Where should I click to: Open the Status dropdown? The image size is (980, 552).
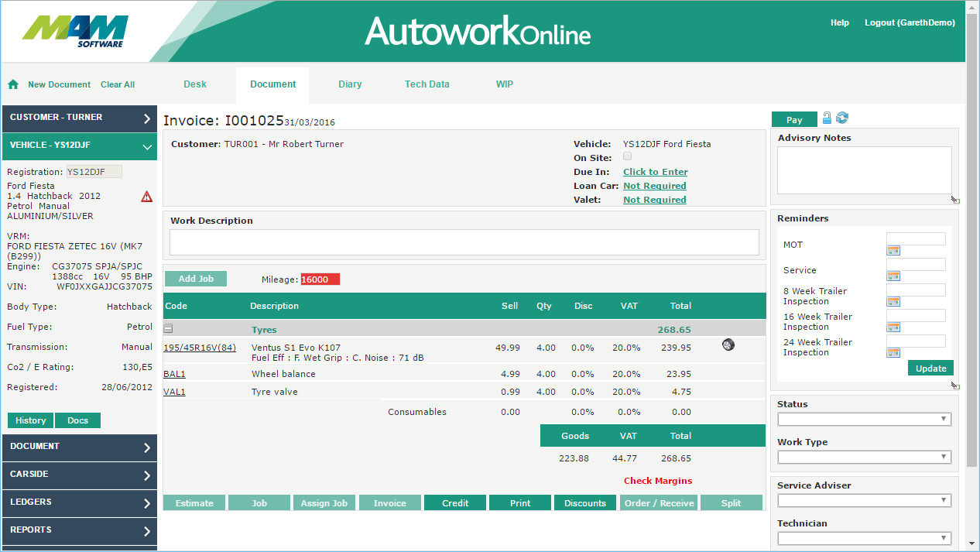[x=864, y=419]
